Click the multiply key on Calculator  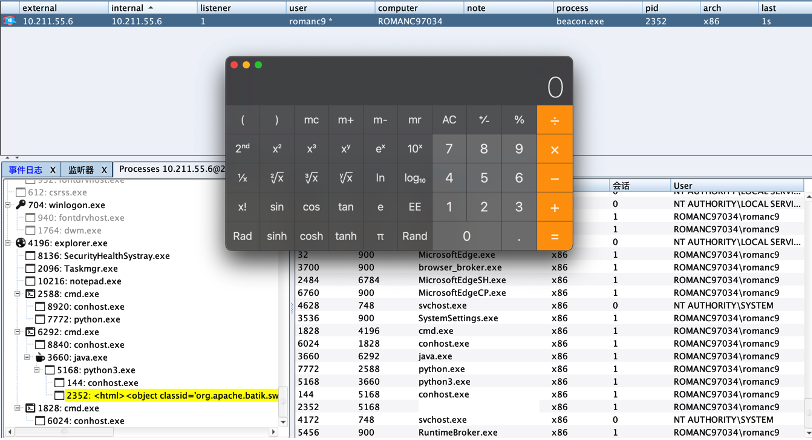(x=555, y=149)
